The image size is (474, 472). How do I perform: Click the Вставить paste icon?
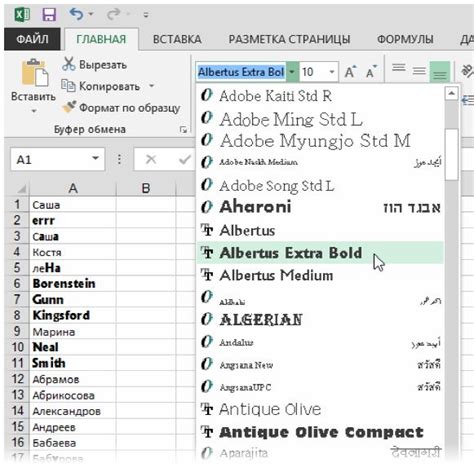[x=34, y=72]
